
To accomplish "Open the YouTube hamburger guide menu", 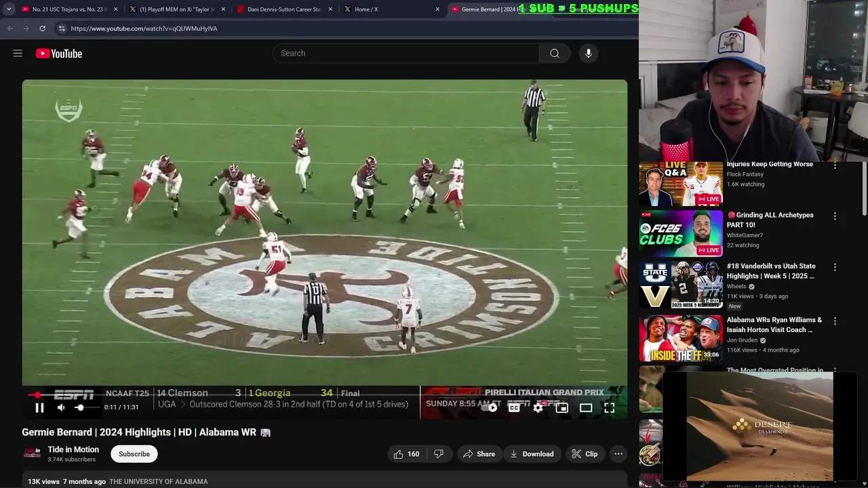I will (x=18, y=54).
